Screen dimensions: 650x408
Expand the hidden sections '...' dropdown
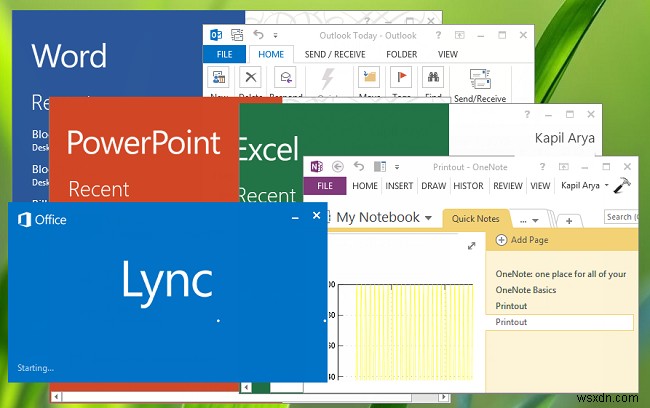coord(529,221)
